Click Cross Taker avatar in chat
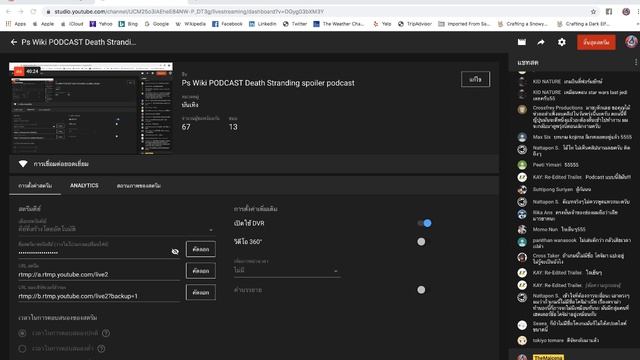The height and width of the screenshot is (360, 640). [x=522, y=257]
